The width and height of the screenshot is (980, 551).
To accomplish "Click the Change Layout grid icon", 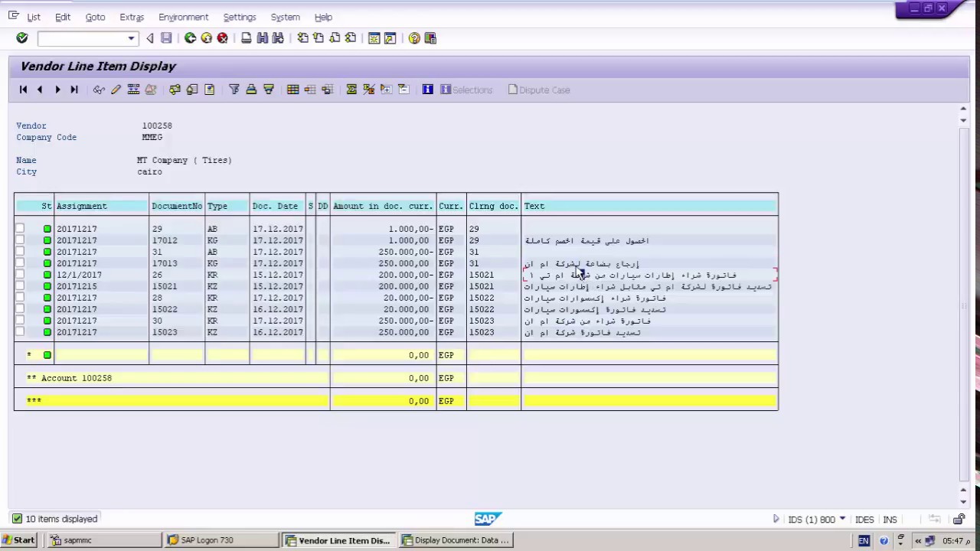I will click(x=292, y=90).
